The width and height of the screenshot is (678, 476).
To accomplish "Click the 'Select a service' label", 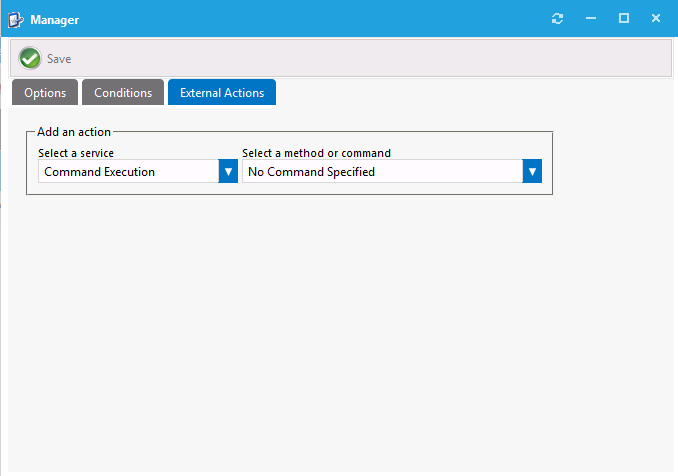I will (x=76, y=153).
